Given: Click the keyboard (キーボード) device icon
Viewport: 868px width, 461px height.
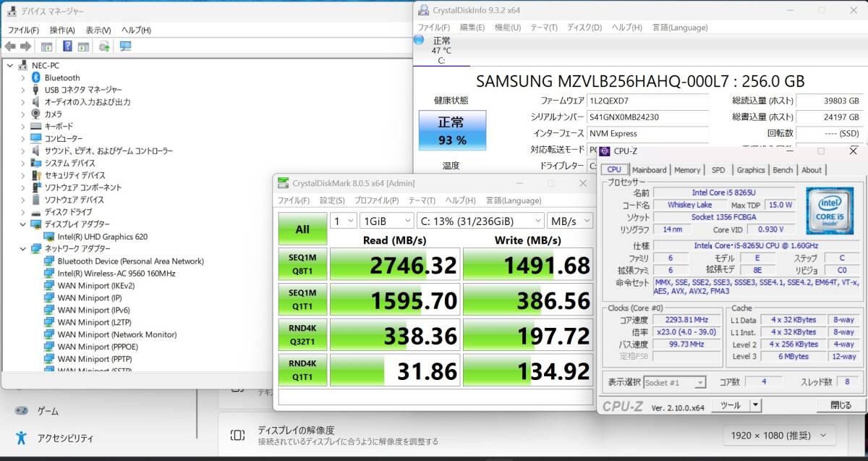Looking at the screenshot, I should [35, 126].
